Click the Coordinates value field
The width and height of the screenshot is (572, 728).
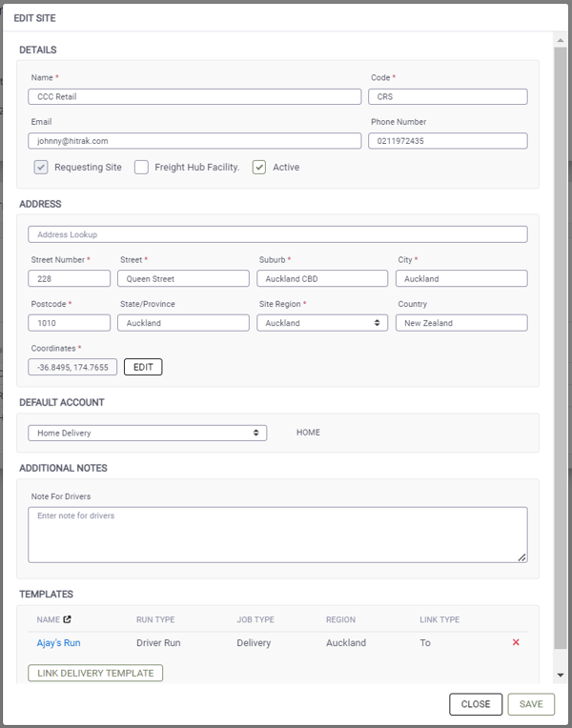(72, 367)
